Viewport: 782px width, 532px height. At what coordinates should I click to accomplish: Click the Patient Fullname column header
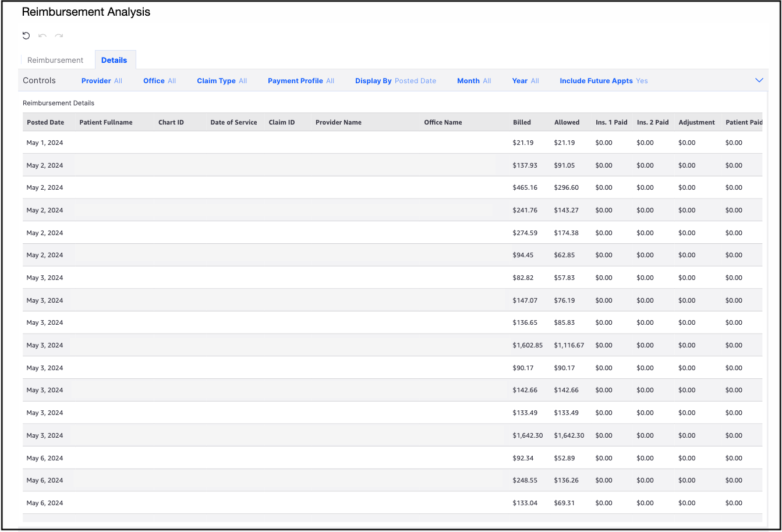pyautogui.click(x=106, y=122)
